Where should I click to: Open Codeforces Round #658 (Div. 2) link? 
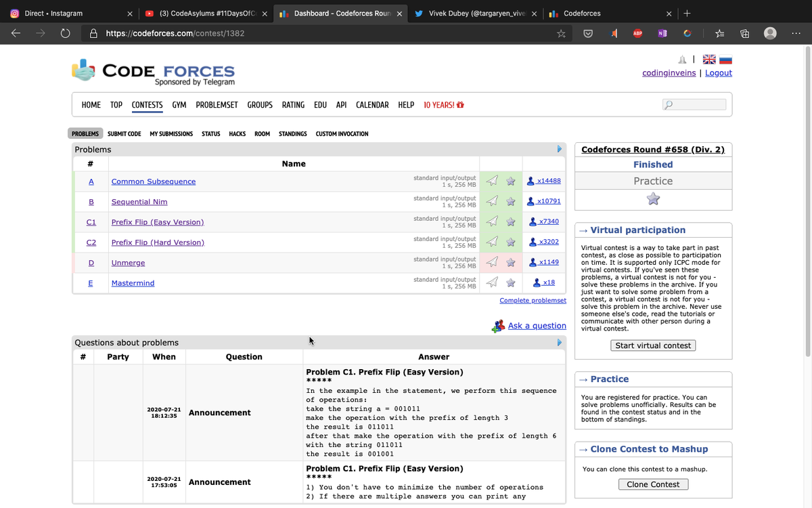coord(653,150)
